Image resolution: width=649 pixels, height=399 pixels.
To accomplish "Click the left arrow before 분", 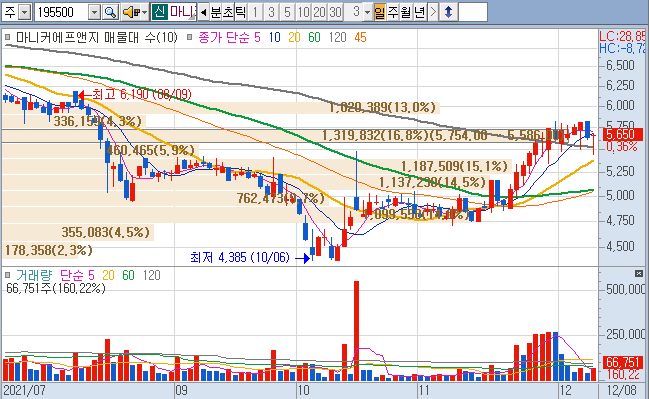I will [x=203, y=12].
